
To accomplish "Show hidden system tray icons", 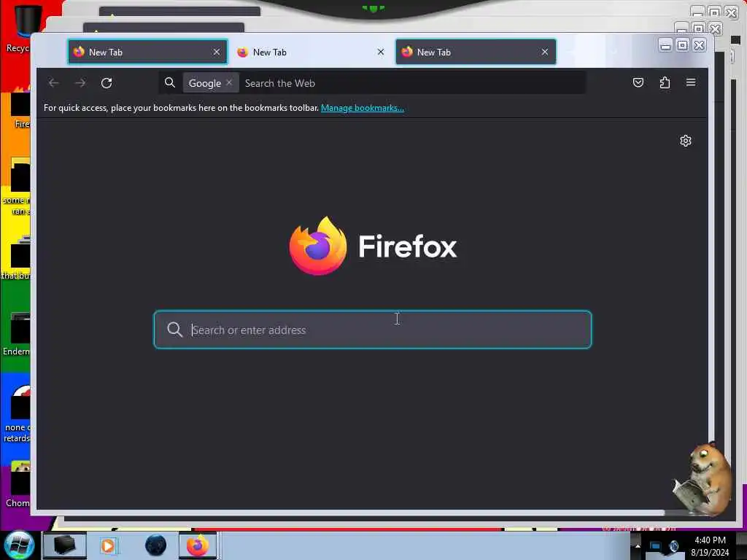I will [x=638, y=545].
